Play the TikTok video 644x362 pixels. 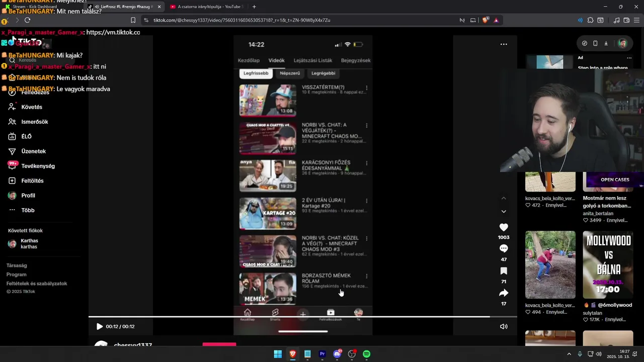[x=99, y=326]
